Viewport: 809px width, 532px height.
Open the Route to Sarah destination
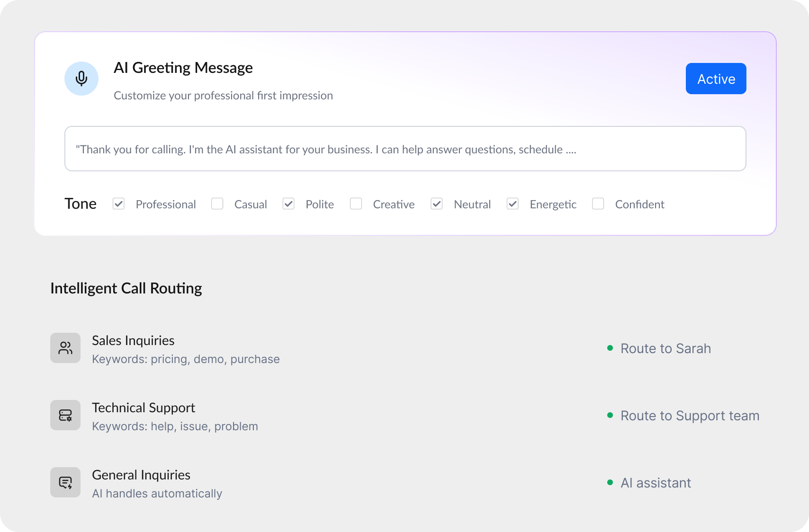tap(665, 349)
